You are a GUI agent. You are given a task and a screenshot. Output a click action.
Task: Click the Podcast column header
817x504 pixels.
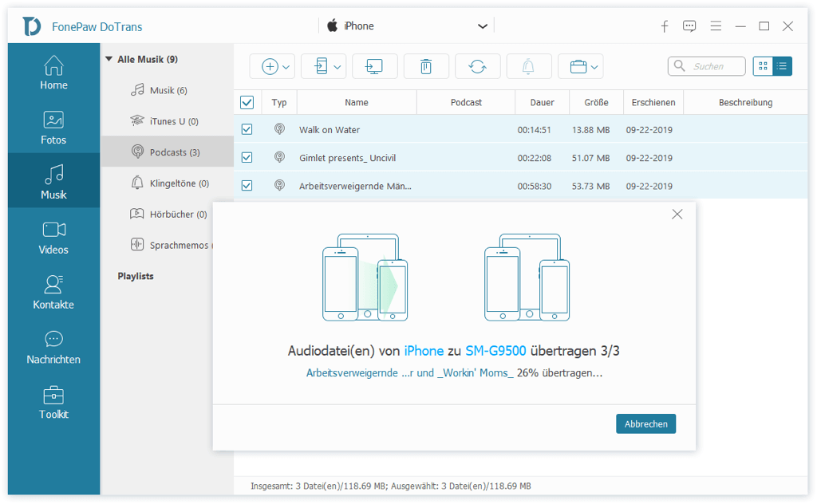466,103
